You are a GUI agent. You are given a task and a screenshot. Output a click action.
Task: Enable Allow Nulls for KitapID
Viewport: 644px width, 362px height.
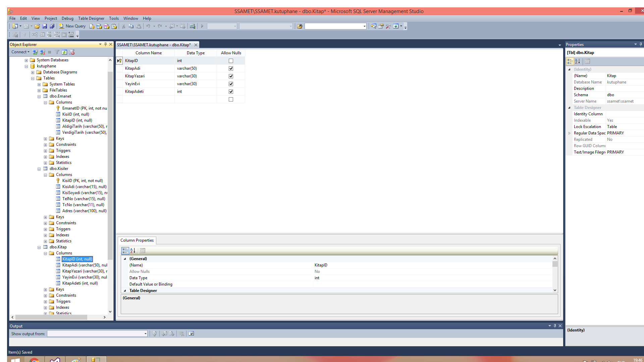point(231,61)
